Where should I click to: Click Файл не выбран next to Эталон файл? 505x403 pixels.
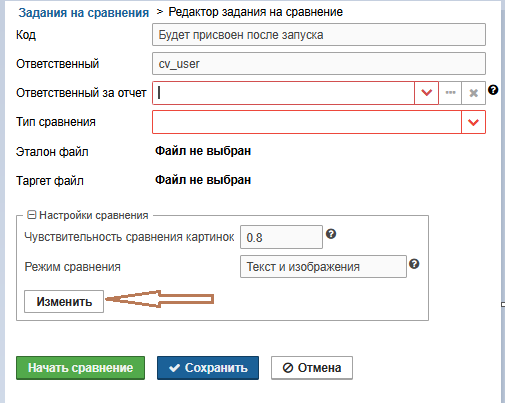(203, 151)
